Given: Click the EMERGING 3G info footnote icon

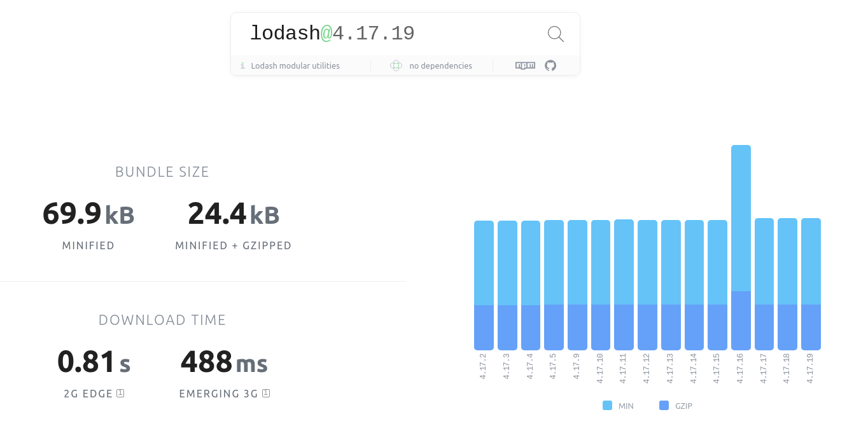Looking at the screenshot, I should pos(266,393).
